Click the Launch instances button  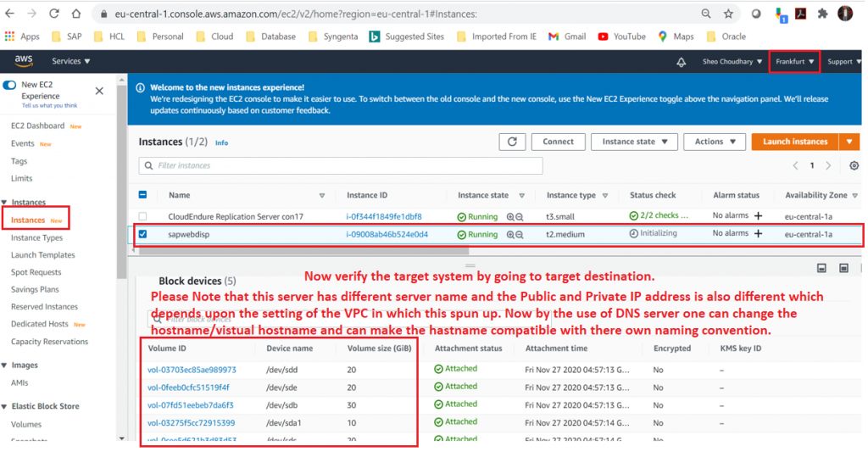click(x=795, y=142)
